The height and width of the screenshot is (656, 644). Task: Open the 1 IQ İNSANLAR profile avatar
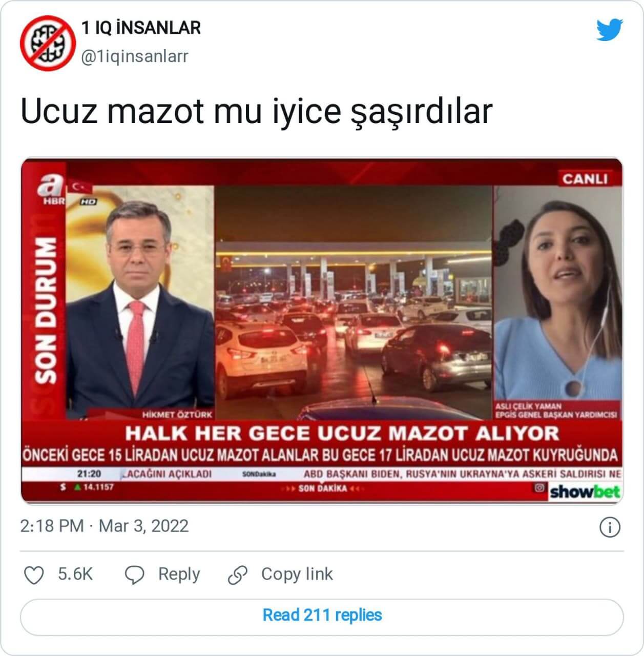(48, 43)
